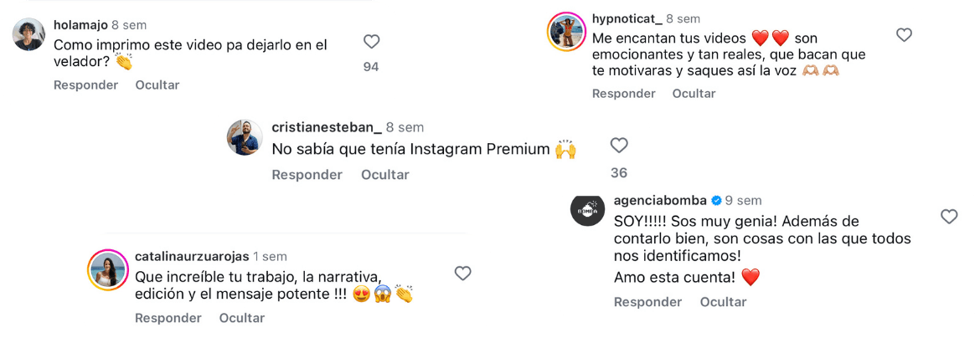Open agenciabomba's black logo avatar
Viewport: 980px width, 338px height.
coord(587,211)
